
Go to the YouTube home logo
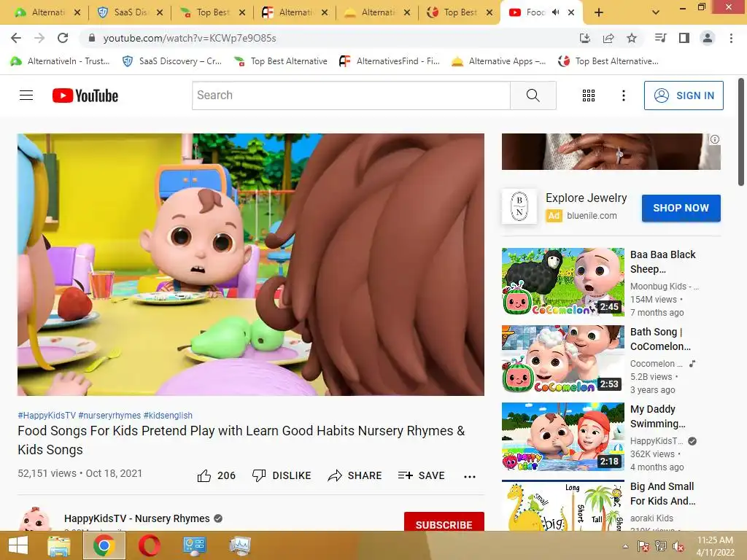85,96
